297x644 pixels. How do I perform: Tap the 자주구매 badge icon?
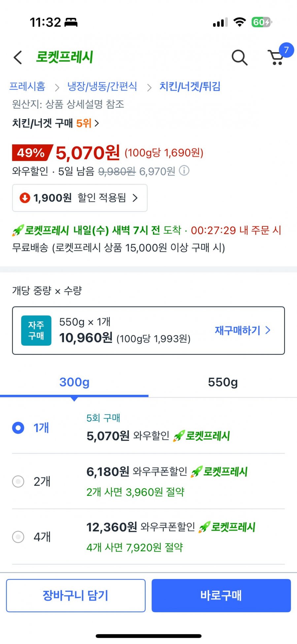coord(36,330)
